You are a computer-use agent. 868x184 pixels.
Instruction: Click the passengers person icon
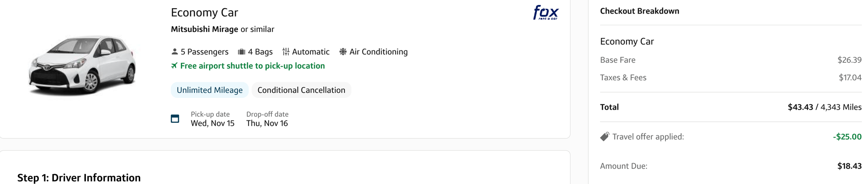pos(175,52)
